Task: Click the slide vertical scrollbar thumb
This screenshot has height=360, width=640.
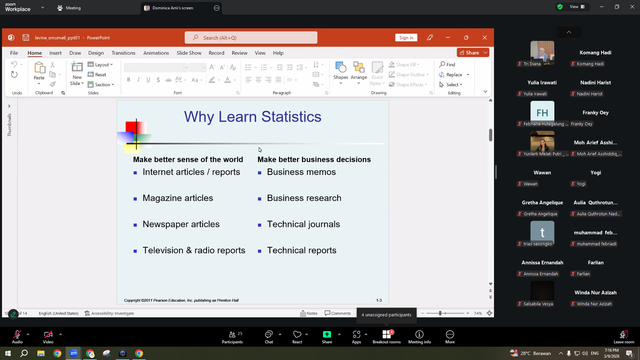Action: (490, 135)
